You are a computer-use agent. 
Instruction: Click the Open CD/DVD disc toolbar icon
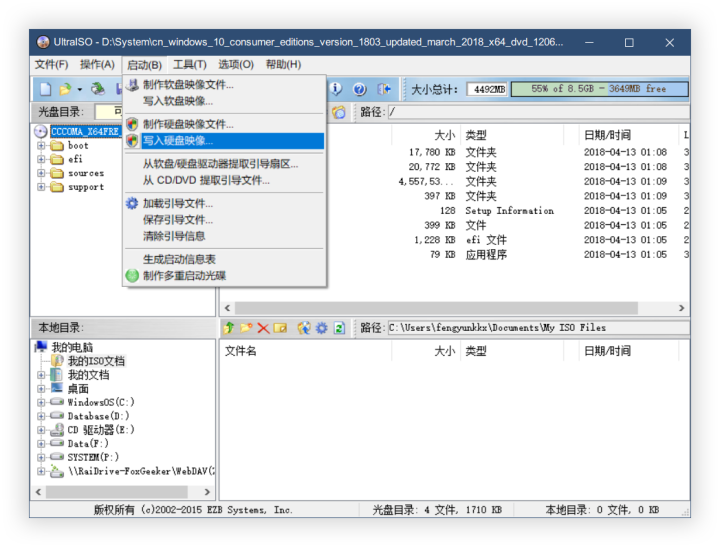pos(97,89)
